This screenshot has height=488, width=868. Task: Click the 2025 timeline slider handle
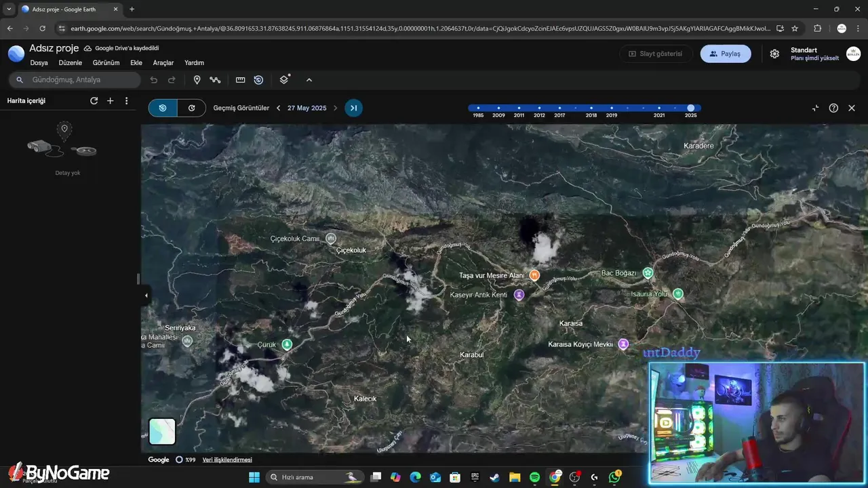pyautogui.click(x=691, y=108)
